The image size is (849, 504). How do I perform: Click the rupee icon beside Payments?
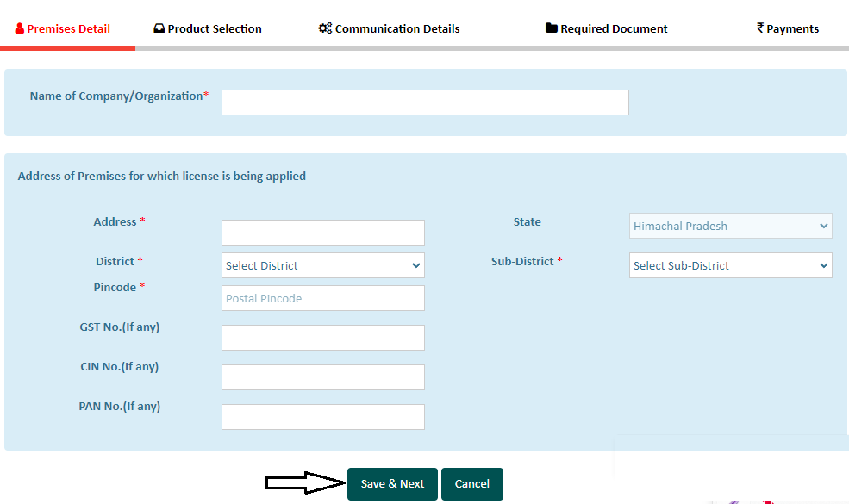[x=760, y=28]
